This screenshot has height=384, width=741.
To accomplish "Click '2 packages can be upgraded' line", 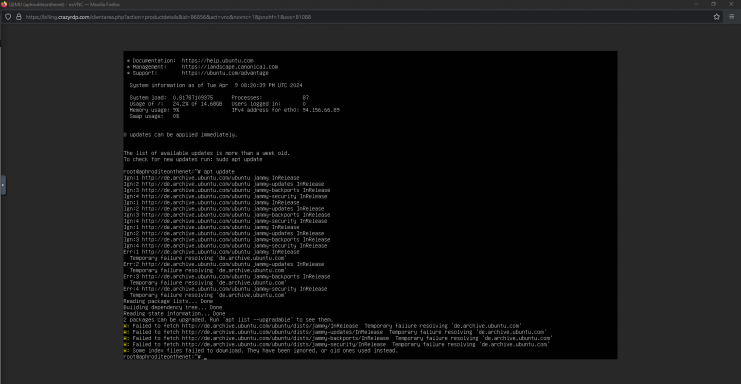I will (x=228, y=319).
